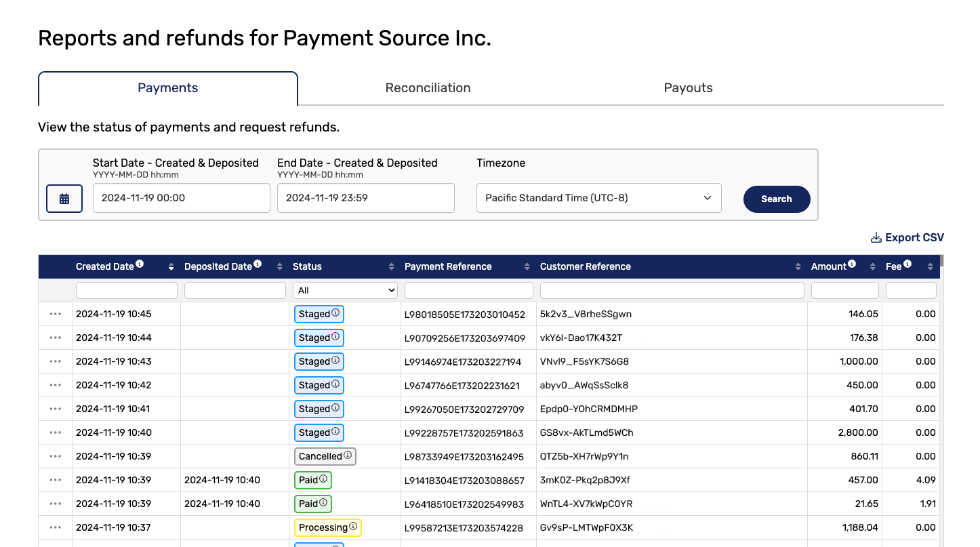Viewport: 980px width, 547px height.
Task: Click the Deposited Date filter box
Action: [235, 290]
